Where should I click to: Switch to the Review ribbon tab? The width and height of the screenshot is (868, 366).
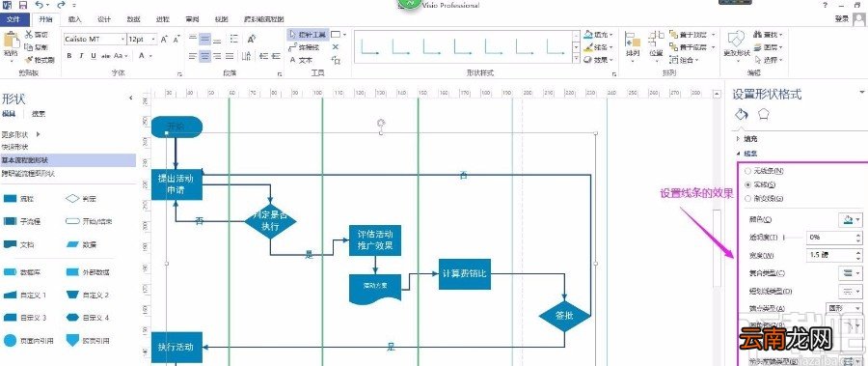click(192, 19)
